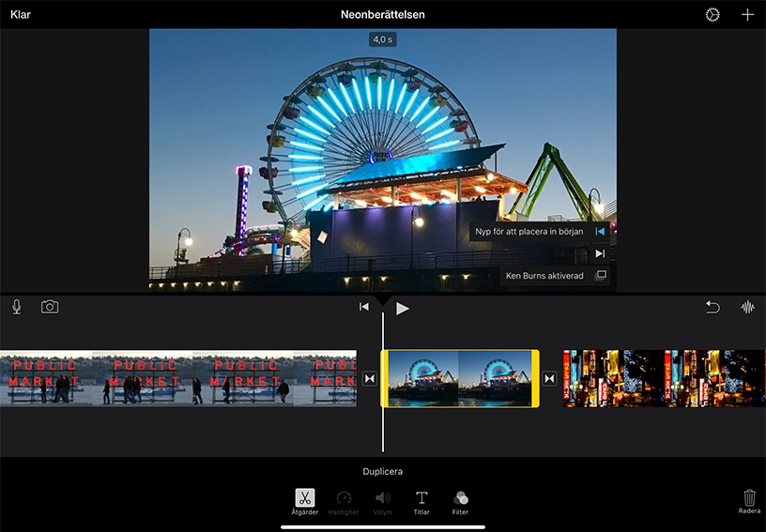Set Ken Burns end position
The width and height of the screenshot is (766, 532).
point(600,253)
